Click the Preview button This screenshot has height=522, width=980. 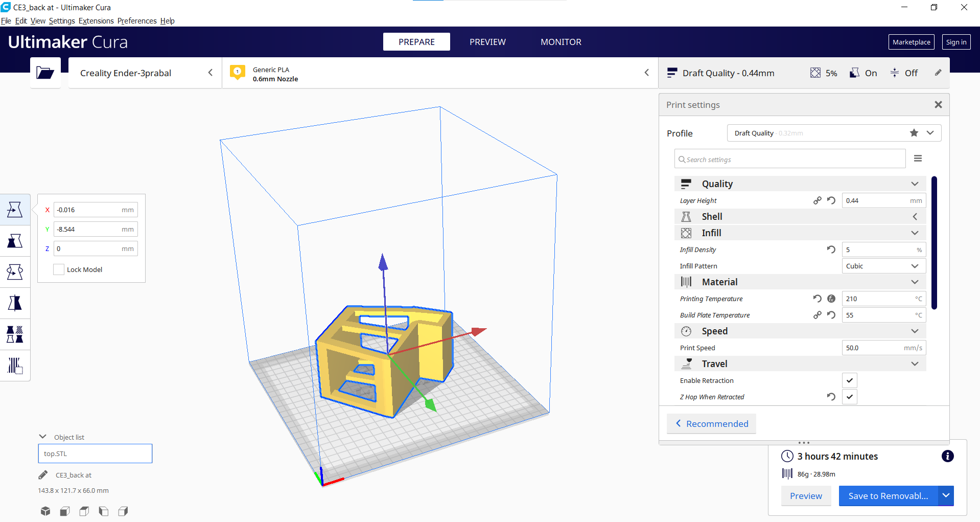click(x=806, y=496)
